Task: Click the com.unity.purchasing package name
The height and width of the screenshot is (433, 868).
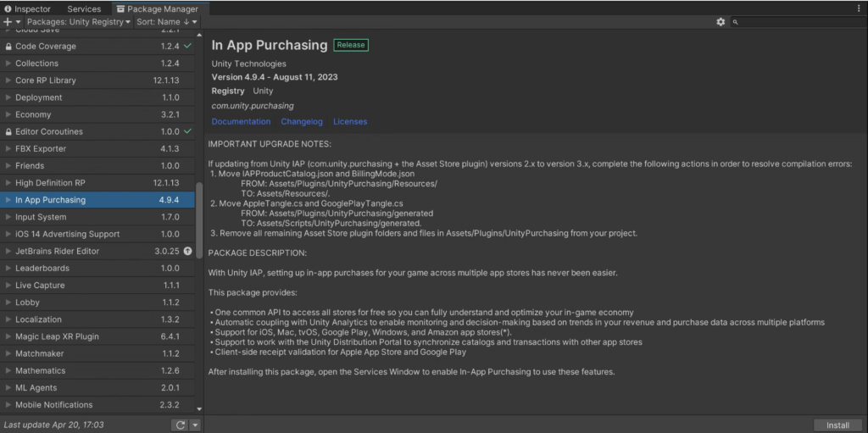Action: (x=253, y=106)
